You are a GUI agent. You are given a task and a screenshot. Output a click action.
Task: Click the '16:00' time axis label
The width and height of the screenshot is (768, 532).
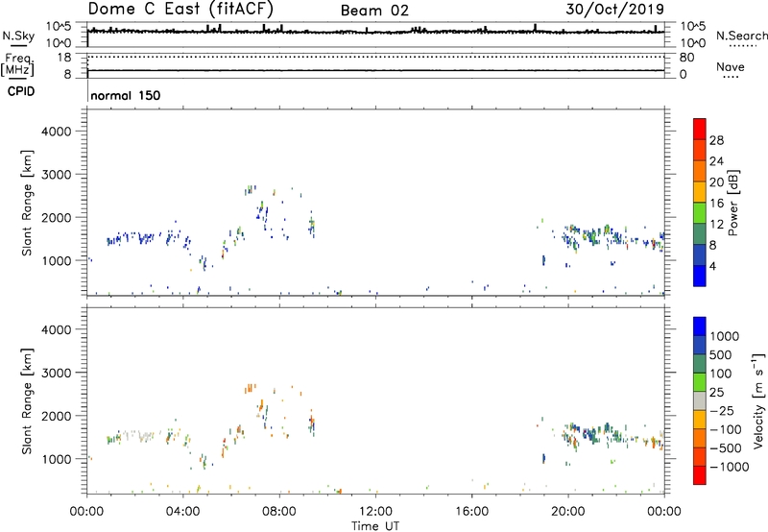(471, 511)
